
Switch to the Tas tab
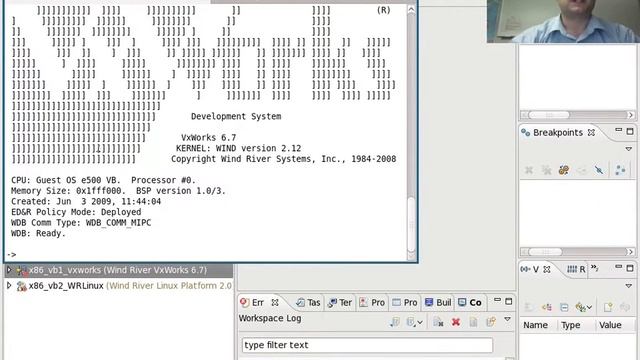(x=308, y=302)
